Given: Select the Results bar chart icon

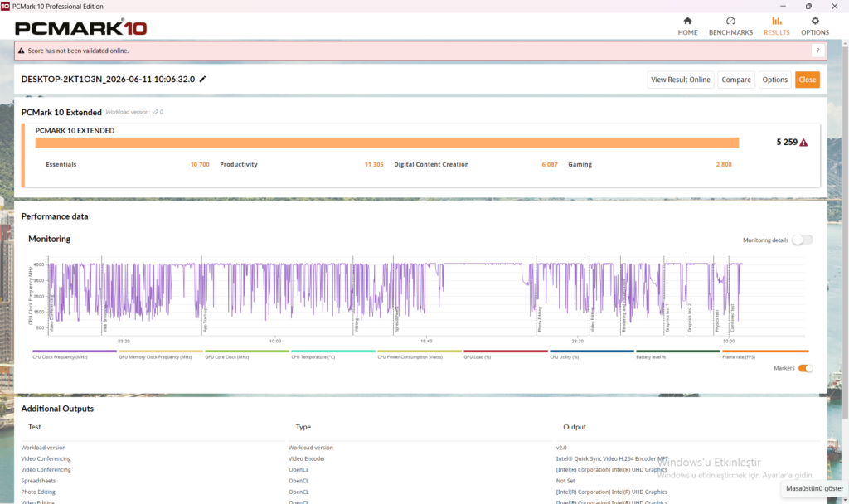Looking at the screenshot, I should click(776, 21).
